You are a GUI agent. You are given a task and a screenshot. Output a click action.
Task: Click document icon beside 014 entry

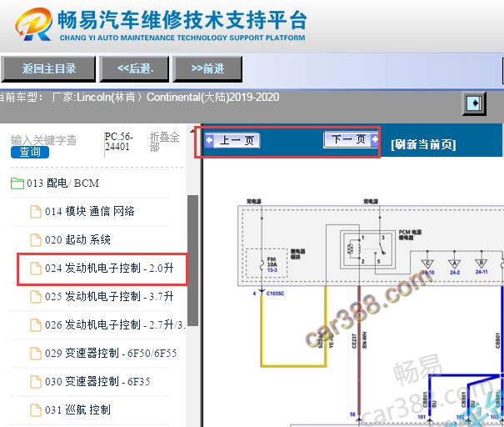click(x=36, y=212)
